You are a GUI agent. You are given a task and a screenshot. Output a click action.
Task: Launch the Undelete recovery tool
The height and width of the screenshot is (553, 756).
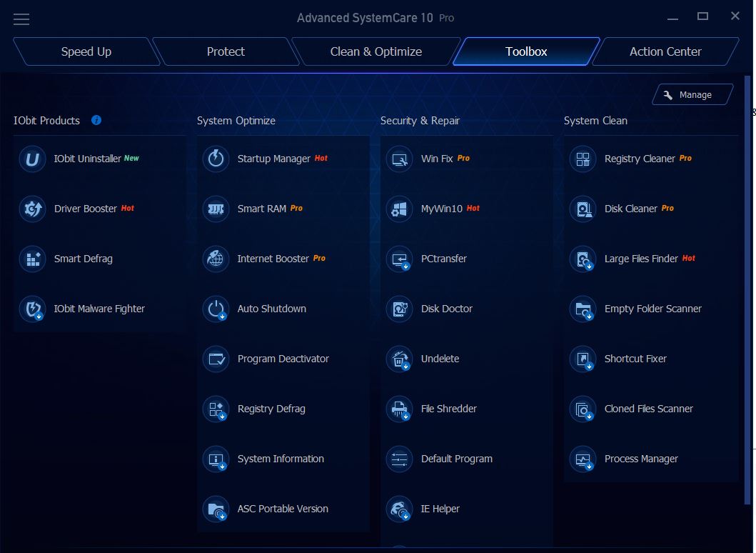click(x=439, y=359)
